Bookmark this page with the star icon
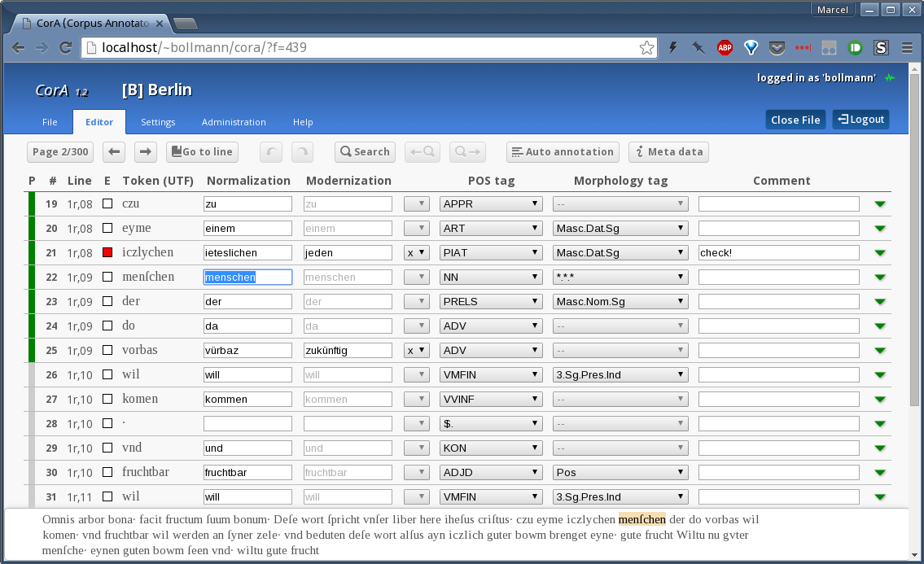Viewport: 924px width, 564px height. coord(646,48)
